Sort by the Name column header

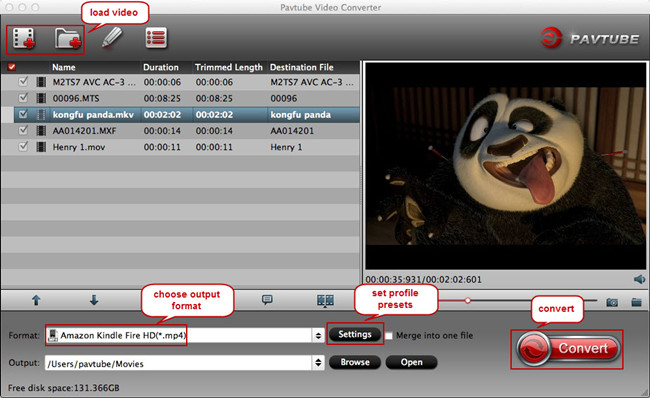point(64,67)
